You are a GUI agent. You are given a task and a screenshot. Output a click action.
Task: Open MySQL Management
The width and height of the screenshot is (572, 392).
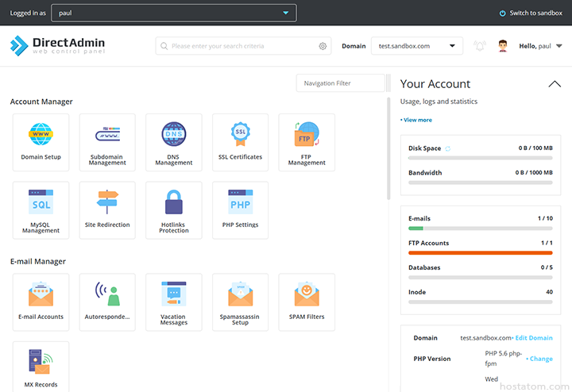pos(41,210)
